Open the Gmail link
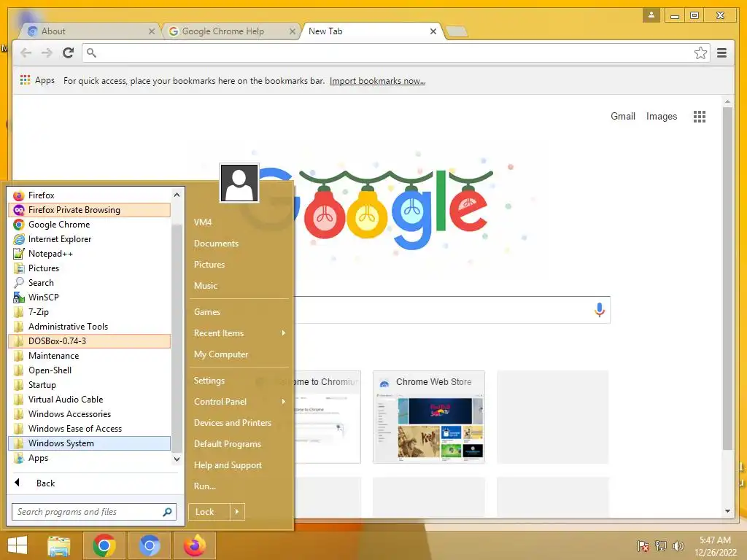Image resolution: width=747 pixels, height=560 pixels. 623,117
